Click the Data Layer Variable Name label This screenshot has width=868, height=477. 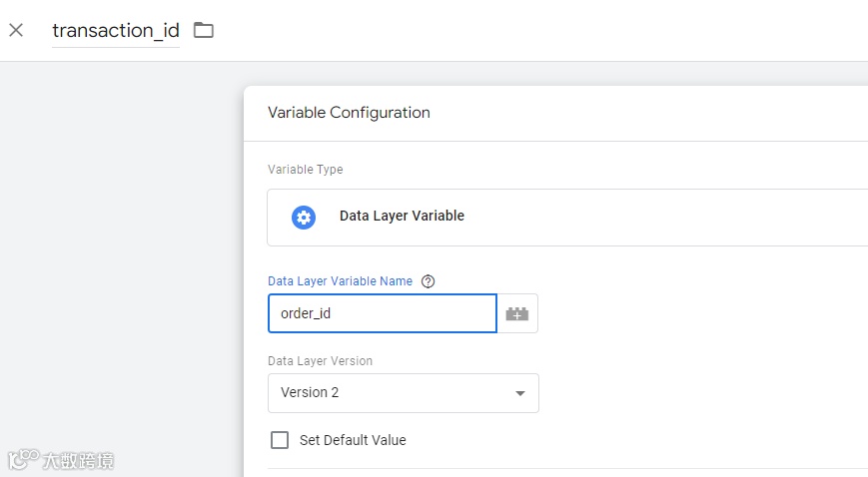[x=340, y=281]
